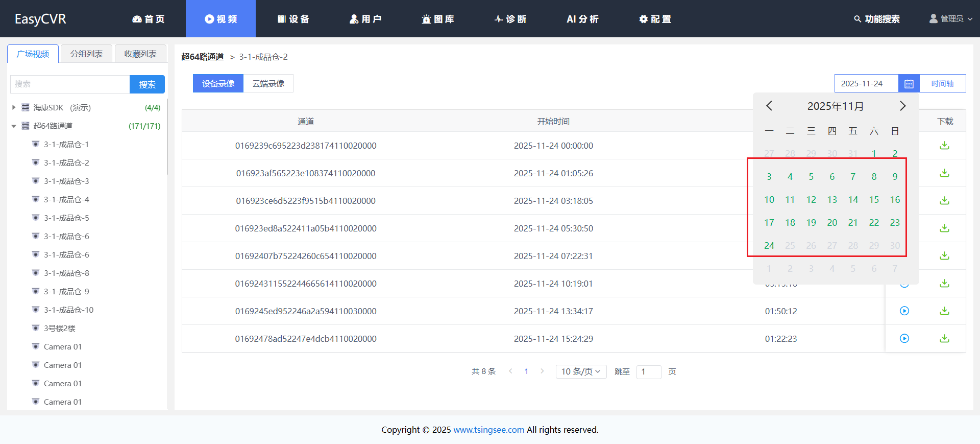Select day 17 in the calendar
The image size is (980, 444).
(x=769, y=223)
